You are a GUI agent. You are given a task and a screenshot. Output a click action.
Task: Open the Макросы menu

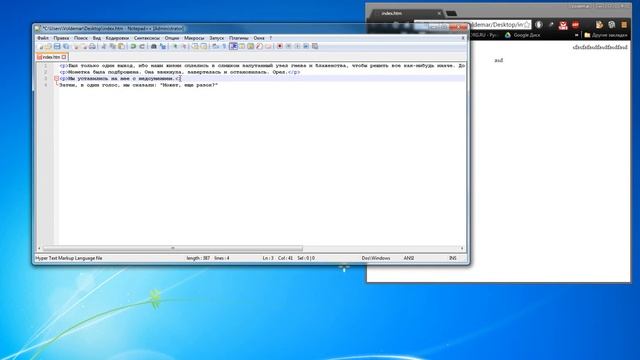click(x=194, y=38)
